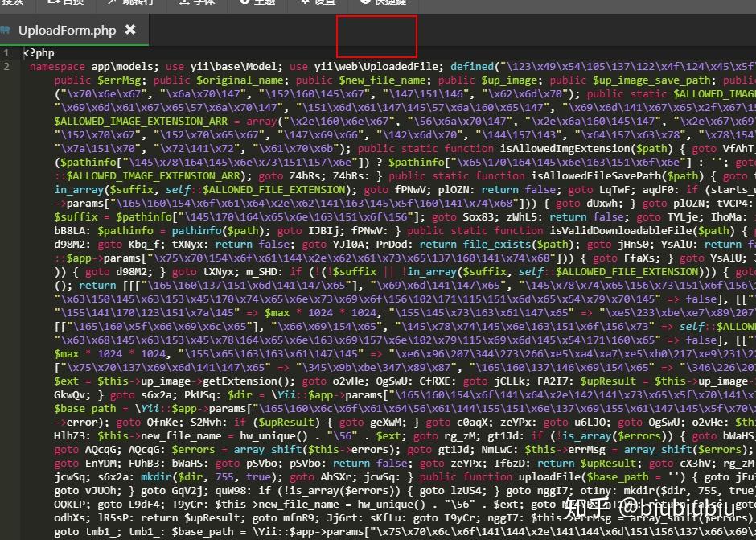Open the 快捷键 (shortcuts) toolbar item
The height and width of the screenshot is (540, 756).
384,2
